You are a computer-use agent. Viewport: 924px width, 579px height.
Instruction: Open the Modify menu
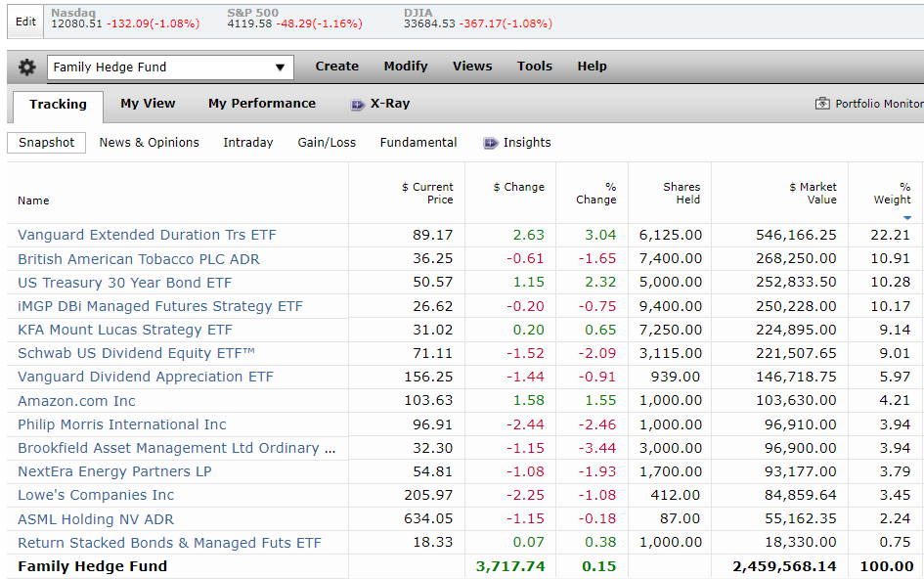(x=406, y=67)
